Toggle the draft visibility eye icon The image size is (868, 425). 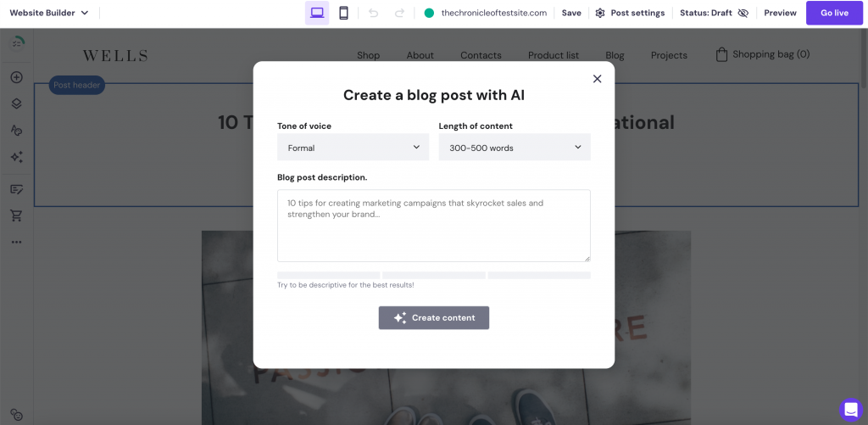point(743,13)
